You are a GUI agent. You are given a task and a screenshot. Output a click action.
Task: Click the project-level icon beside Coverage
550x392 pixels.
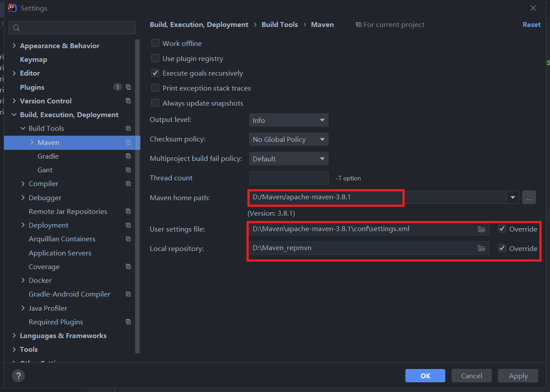click(x=128, y=266)
